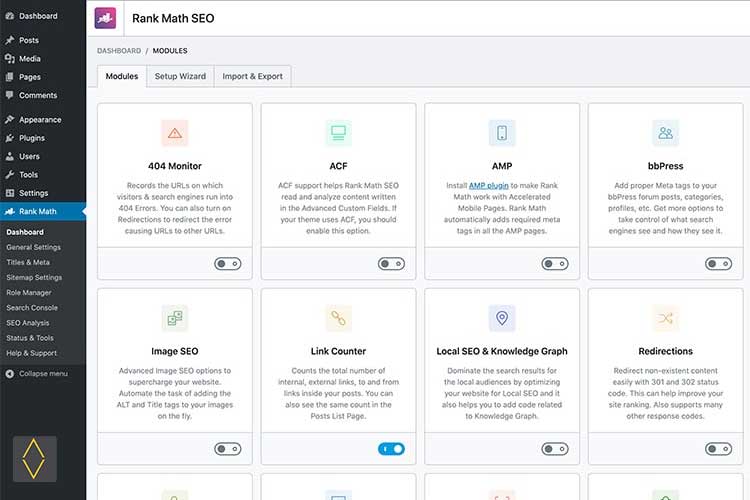Click the Posts label in sidebar
The height and width of the screenshot is (500, 750).
click(x=29, y=40)
